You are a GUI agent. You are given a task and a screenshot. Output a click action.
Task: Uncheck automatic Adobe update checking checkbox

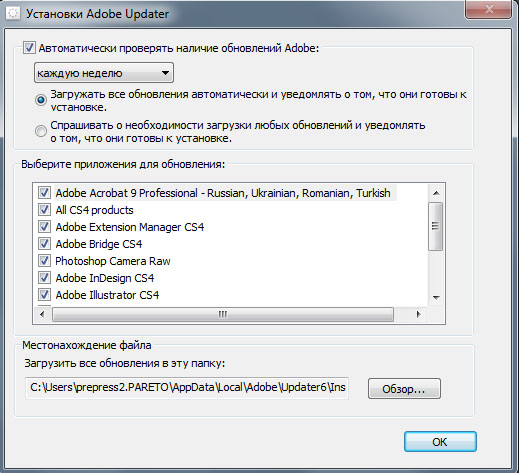pos(29,48)
